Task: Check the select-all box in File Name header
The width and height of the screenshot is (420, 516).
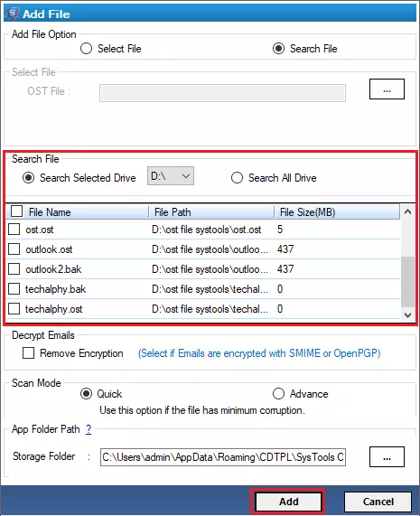Action: click(16, 211)
